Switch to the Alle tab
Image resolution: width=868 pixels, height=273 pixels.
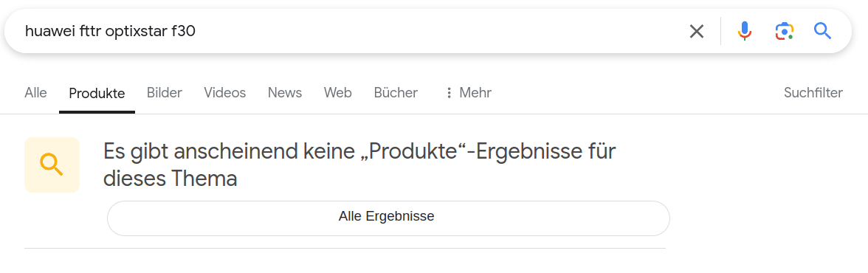[35, 92]
